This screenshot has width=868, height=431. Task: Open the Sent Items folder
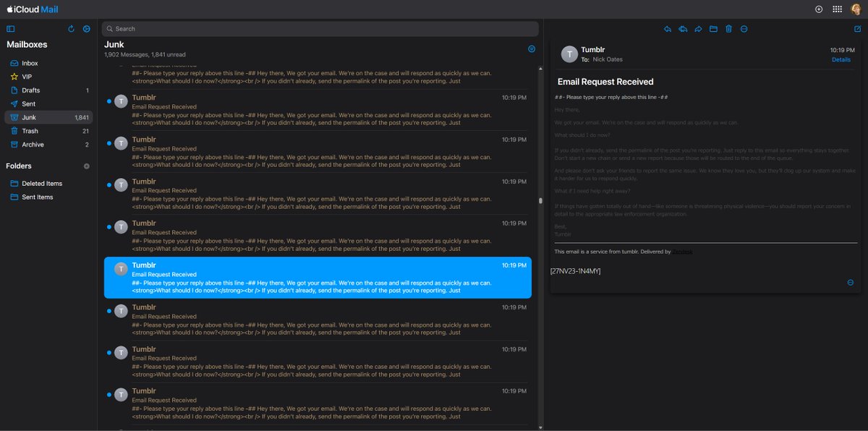point(48,197)
